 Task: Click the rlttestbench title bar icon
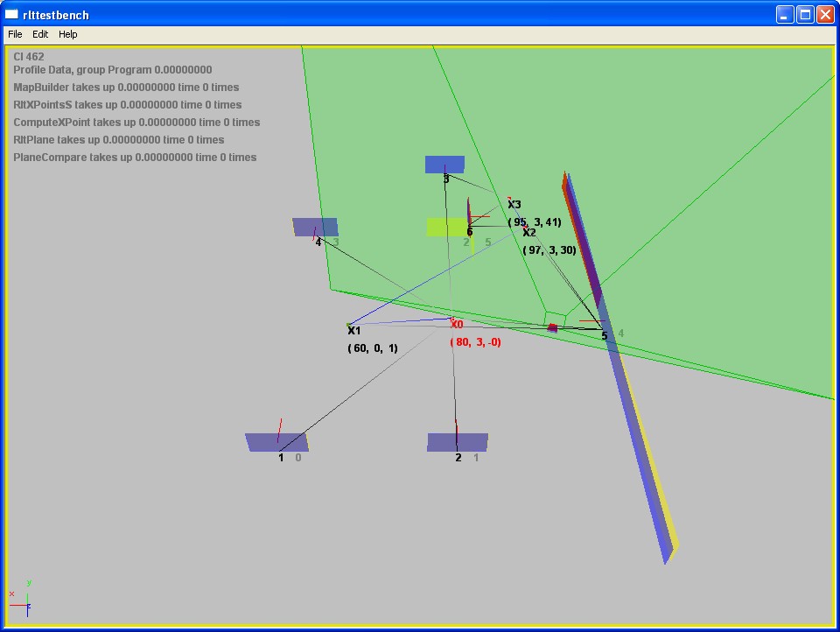click(x=11, y=14)
